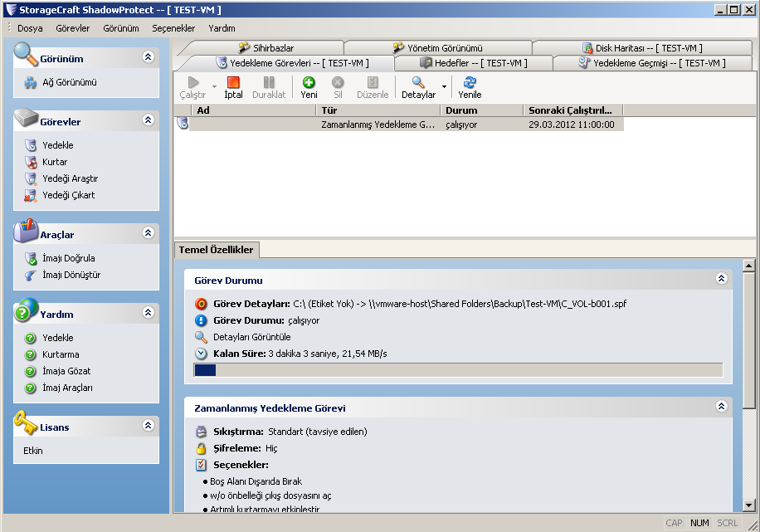Screen dimensions: 760x532
Task: Click the İmajı Doğrula verify icon
Action: (31, 258)
